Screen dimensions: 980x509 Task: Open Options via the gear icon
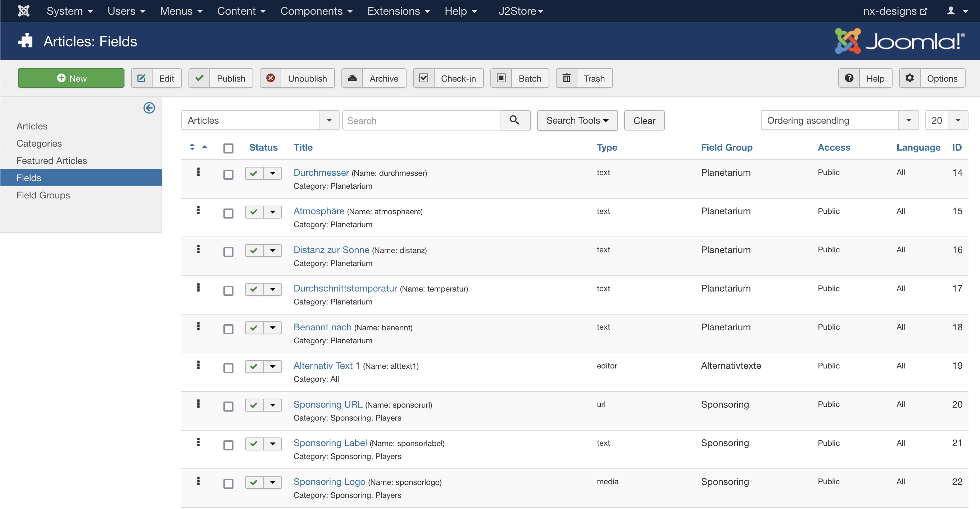click(909, 78)
